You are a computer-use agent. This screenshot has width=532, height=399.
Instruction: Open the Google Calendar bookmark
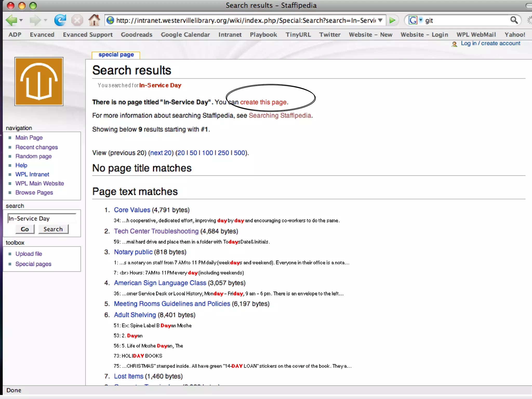[x=185, y=35]
